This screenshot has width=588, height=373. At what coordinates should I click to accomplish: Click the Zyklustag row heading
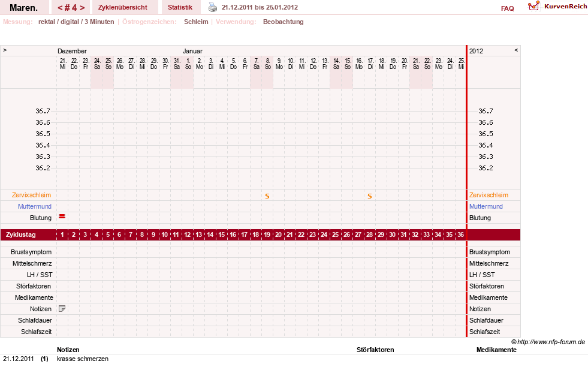pos(20,234)
